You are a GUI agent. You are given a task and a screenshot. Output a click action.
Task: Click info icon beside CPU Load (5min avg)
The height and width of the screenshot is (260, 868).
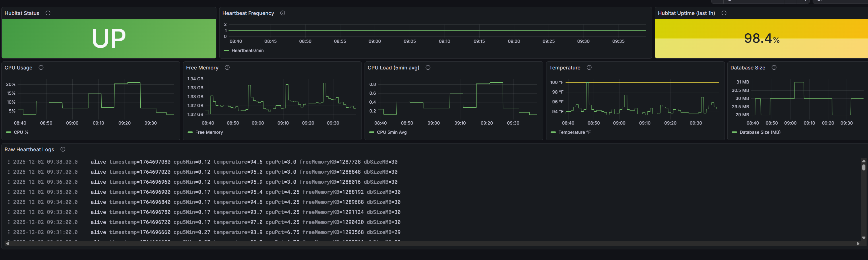click(x=428, y=68)
